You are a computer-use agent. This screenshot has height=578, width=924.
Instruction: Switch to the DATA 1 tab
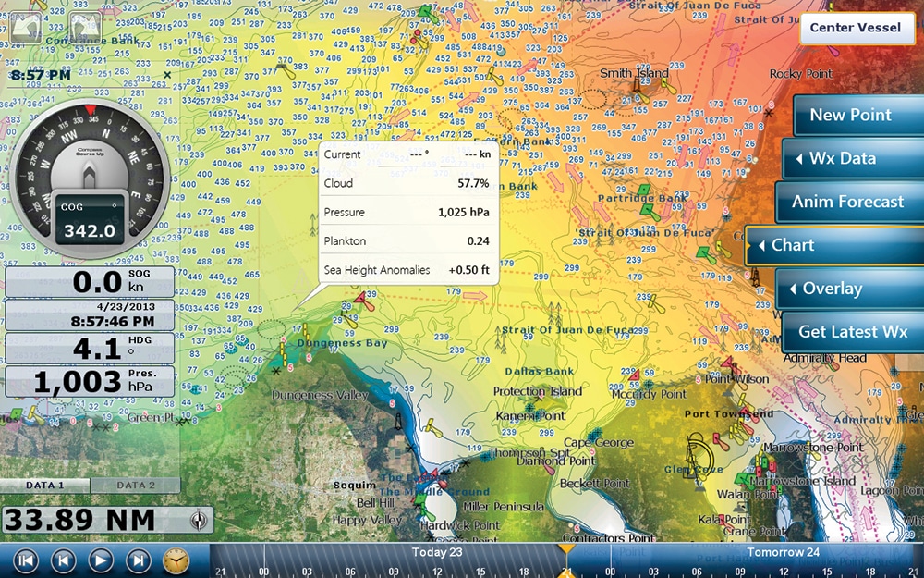click(45, 486)
